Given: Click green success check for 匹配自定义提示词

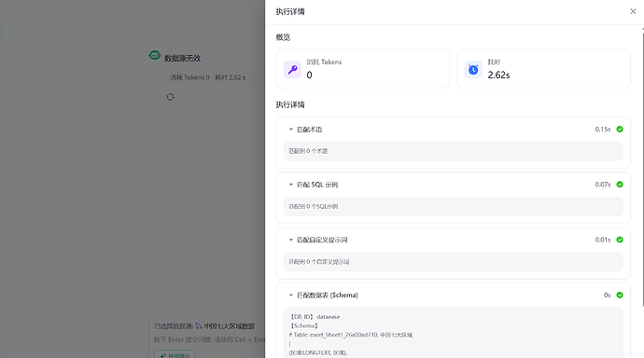Looking at the screenshot, I should 620,240.
